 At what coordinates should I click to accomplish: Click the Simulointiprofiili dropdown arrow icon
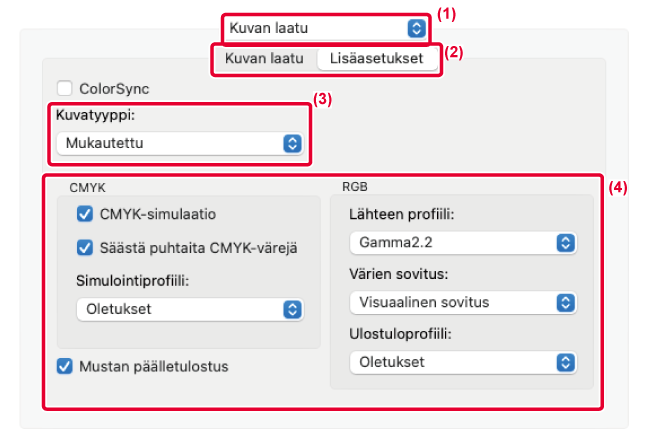pyautogui.click(x=292, y=309)
